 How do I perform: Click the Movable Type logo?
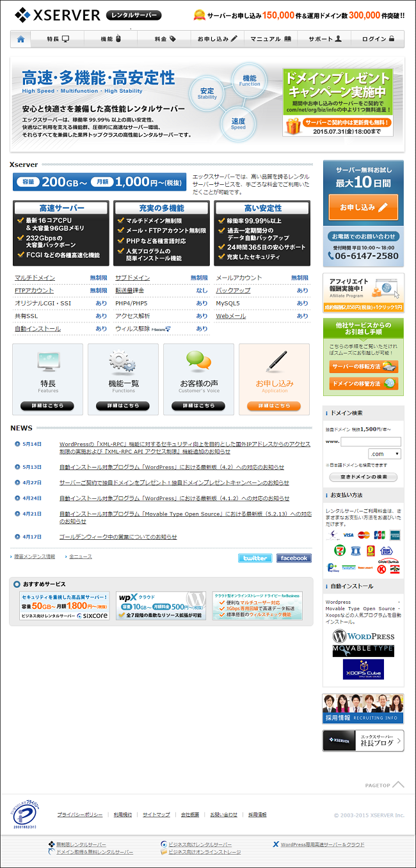coord(363,651)
